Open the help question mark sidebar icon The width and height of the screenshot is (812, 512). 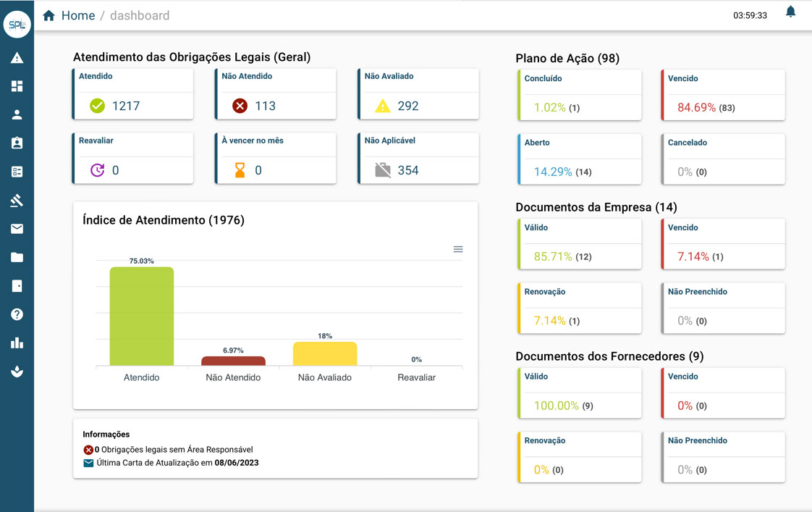coord(17,314)
